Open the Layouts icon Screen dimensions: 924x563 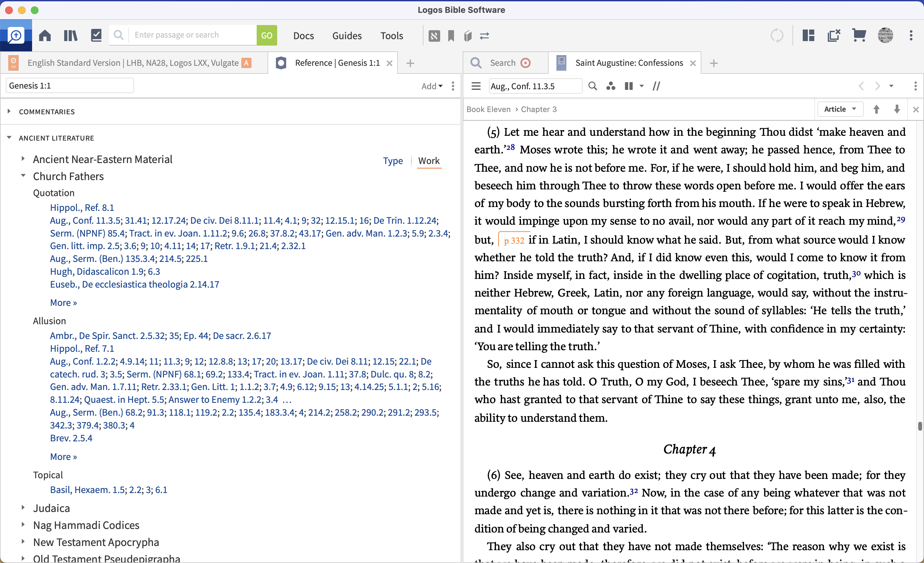pos(808,36)
